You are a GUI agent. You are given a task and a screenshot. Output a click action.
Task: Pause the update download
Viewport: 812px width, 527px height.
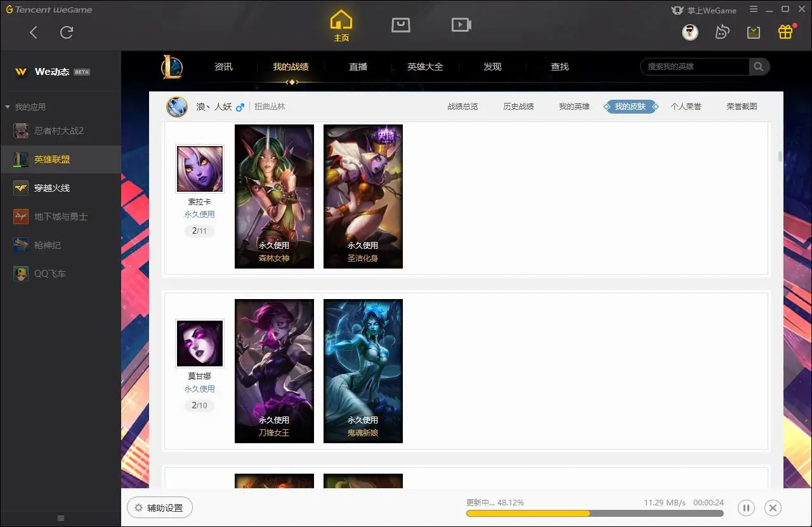746,508
